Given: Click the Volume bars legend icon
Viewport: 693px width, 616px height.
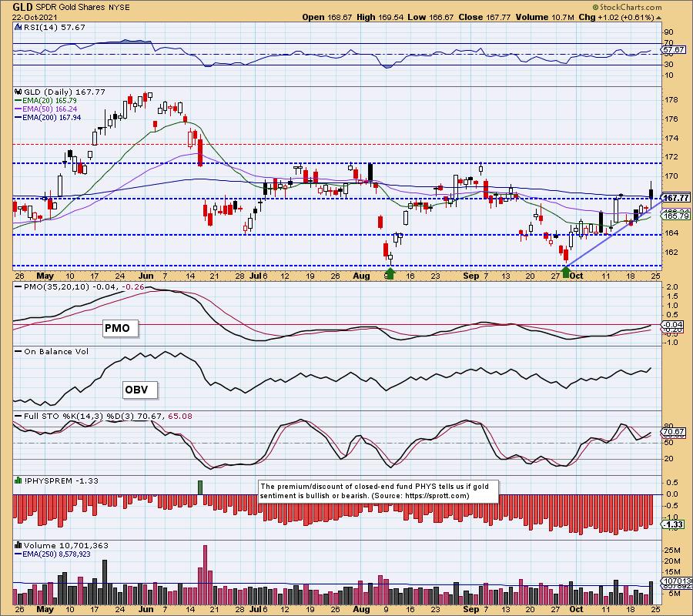Looking at the screenshot, I should click(x=18, y=545).
